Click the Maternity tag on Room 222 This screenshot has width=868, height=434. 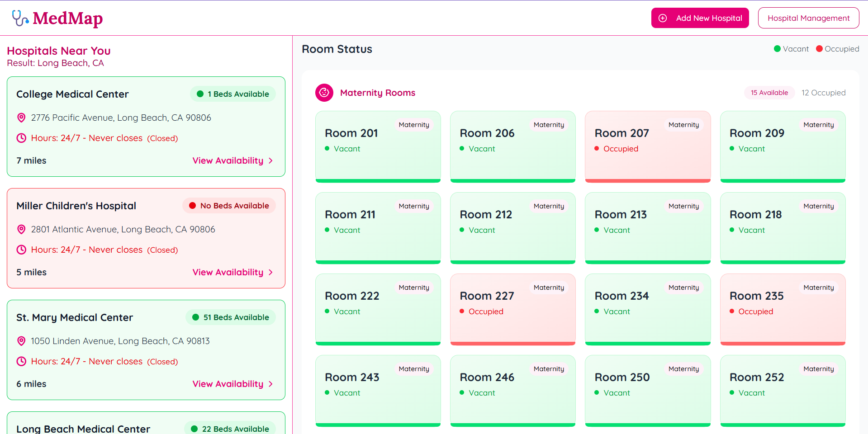(x=414, y=288)
